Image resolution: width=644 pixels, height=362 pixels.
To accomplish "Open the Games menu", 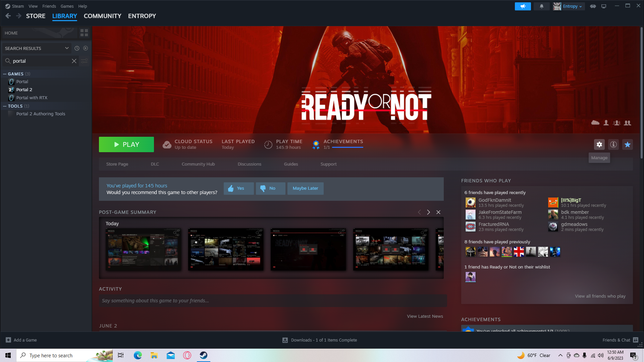I will [x=67, y=6].
